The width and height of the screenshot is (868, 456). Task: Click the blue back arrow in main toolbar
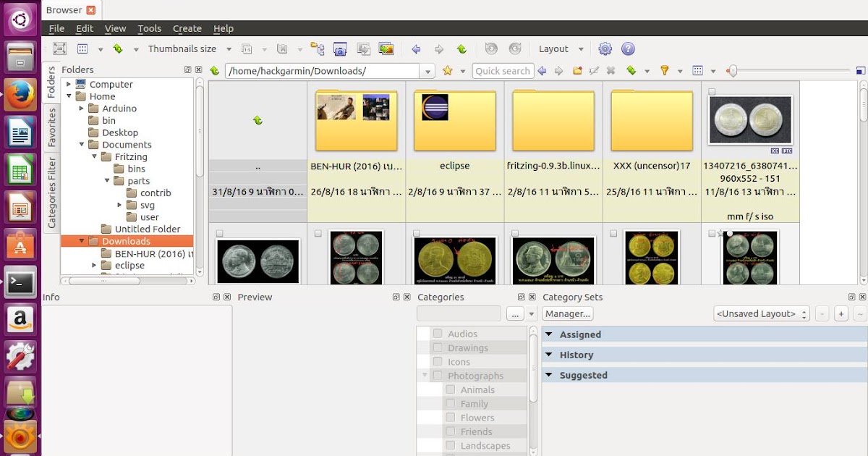(416, 49)
